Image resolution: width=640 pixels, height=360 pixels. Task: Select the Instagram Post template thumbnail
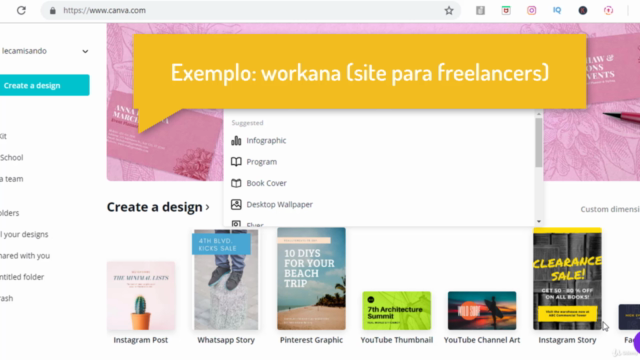click(x=141, y=296)
